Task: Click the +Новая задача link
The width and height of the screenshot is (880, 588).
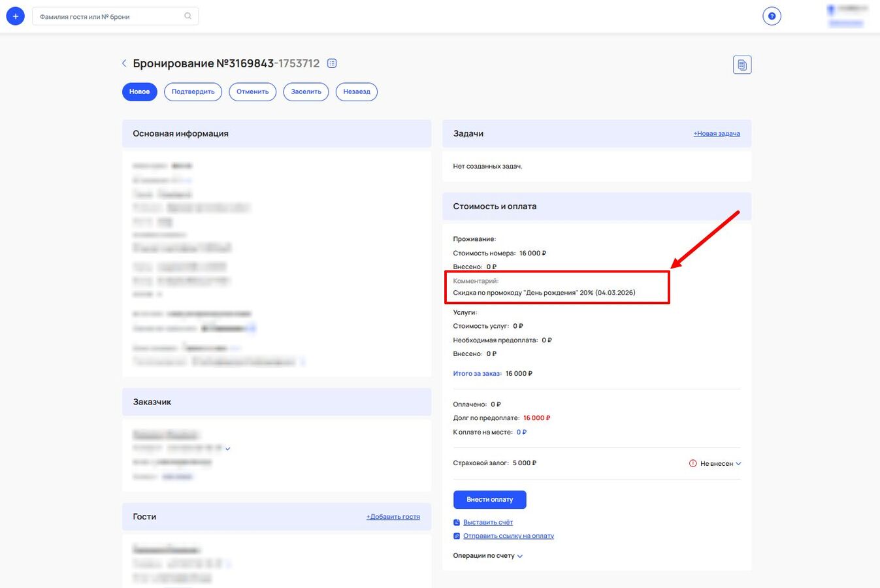Action: coord(717,134)
